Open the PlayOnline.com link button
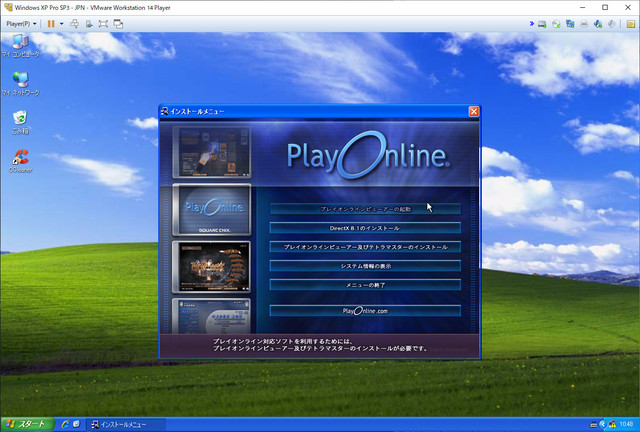The width and height of the screenshot is (640, 432). click(365, 311)
